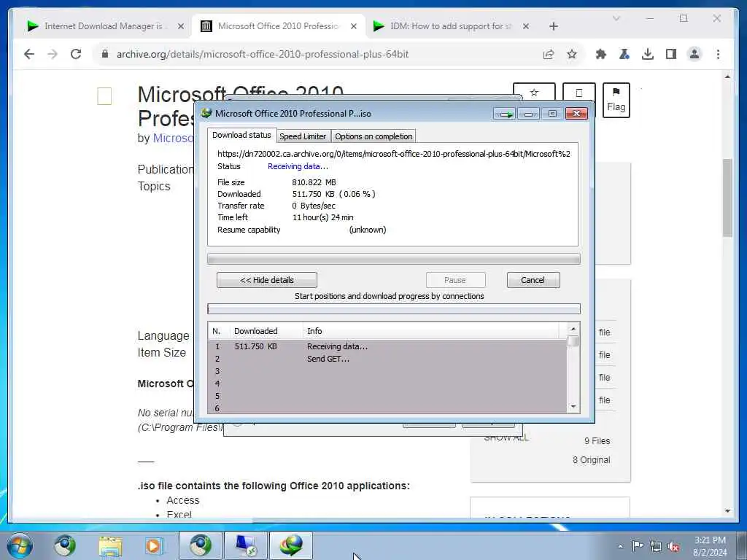Screen dimensions: 747x560
Task: Reload the archive.org page
Action: click(x=76, y=54)
